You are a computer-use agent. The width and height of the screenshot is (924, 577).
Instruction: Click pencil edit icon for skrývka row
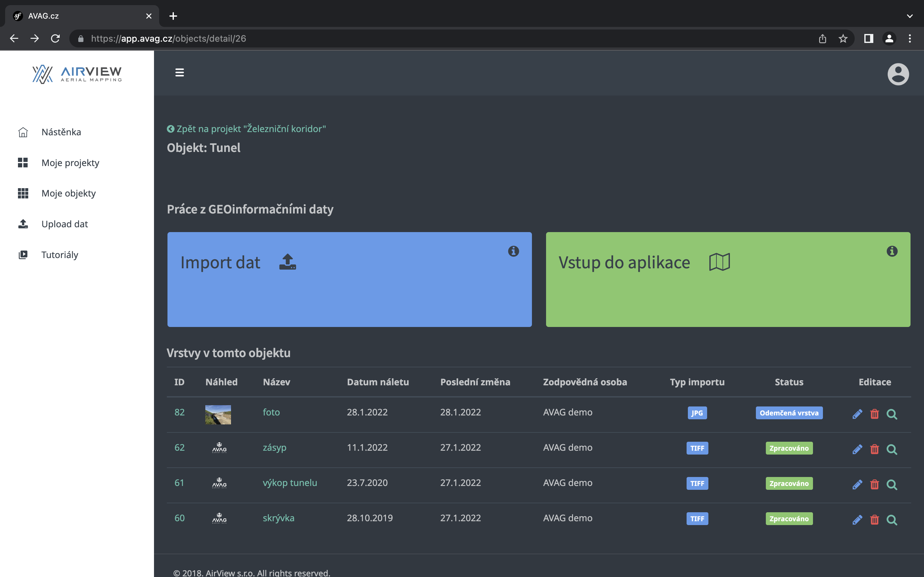point(857,520)
